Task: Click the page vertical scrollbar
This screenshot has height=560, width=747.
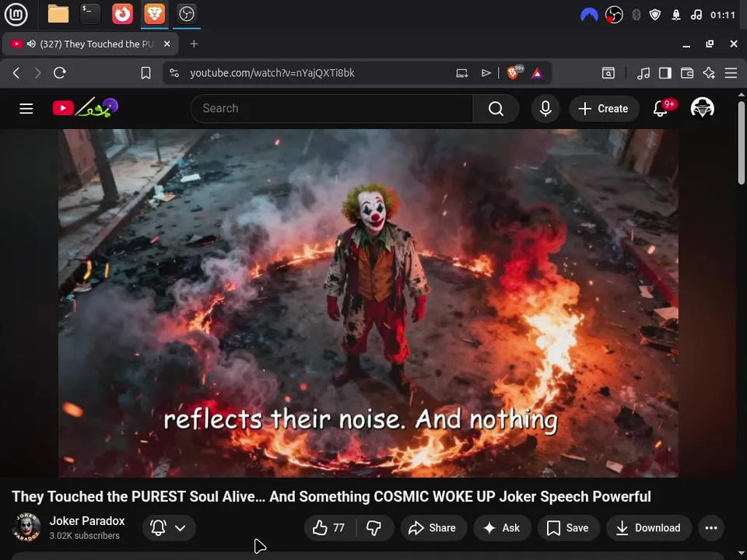Action: point(742,143)
